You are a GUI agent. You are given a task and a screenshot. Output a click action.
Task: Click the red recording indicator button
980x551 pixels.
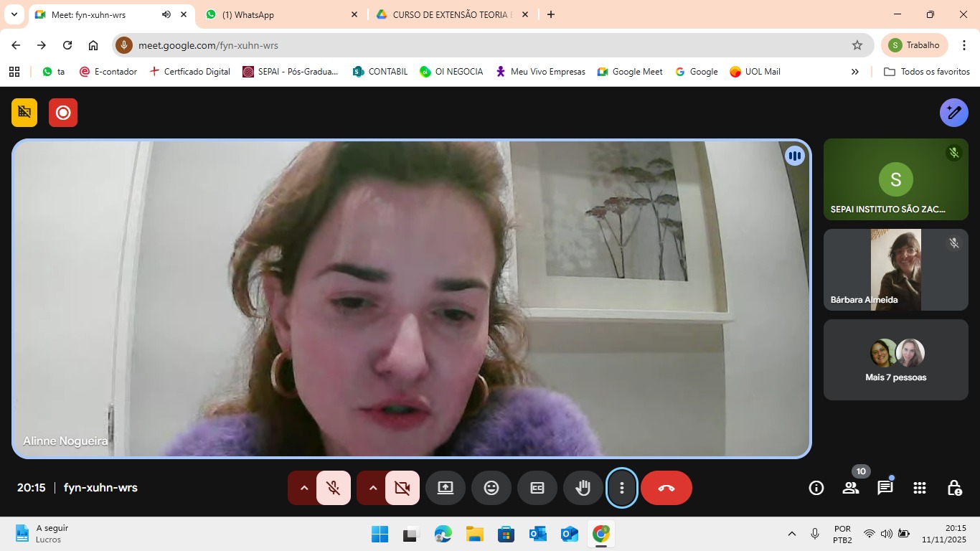[63, 113]
